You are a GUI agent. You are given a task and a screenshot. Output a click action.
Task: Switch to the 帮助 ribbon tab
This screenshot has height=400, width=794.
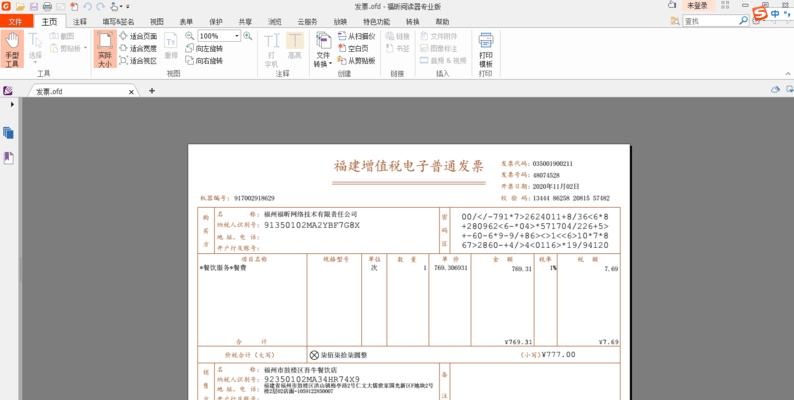(x=442, y=22)
